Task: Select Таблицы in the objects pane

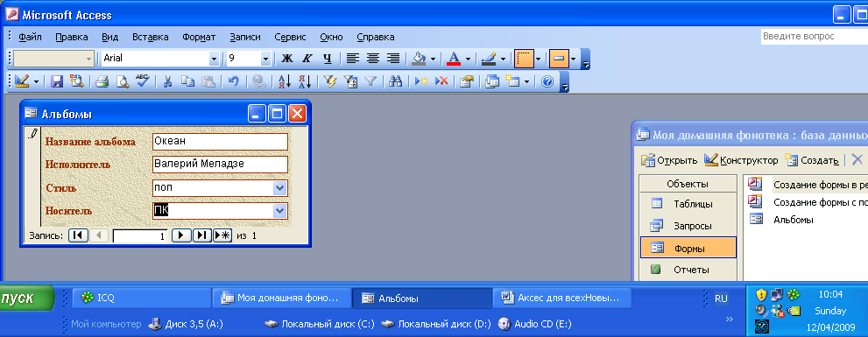Action: (x=688, y=204)
